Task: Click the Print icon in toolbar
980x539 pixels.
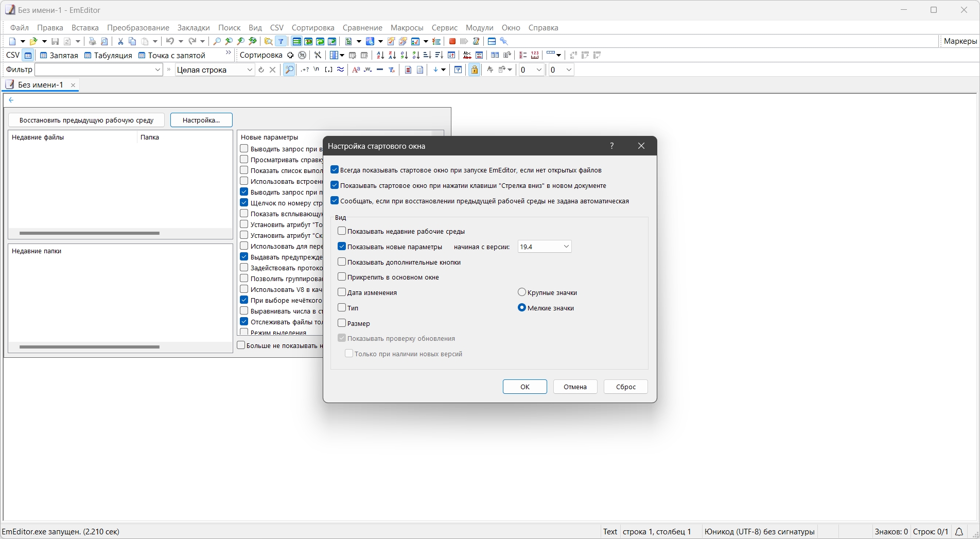Action: [x=92, y=41]
